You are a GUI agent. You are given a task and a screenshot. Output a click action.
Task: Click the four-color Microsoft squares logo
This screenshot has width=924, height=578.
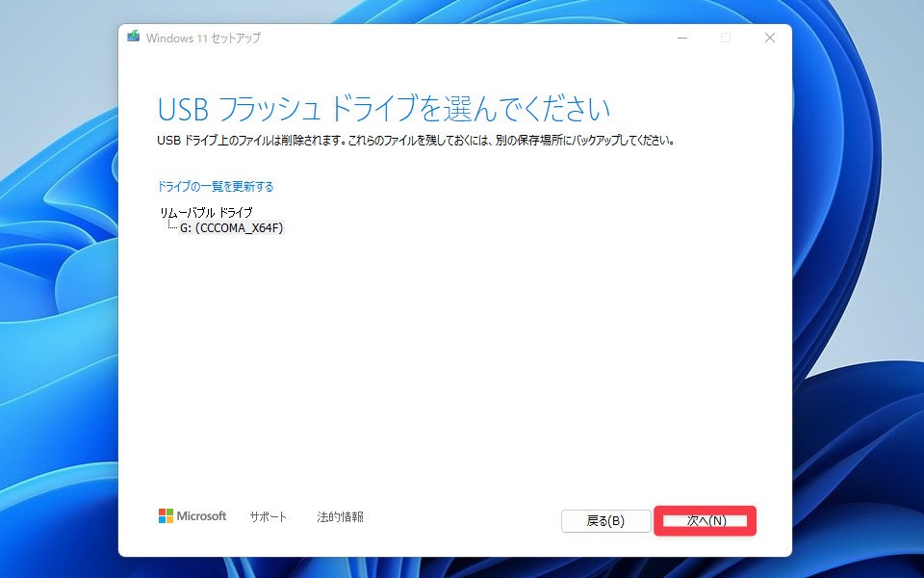pyautogui.click(x=166, y=516)
